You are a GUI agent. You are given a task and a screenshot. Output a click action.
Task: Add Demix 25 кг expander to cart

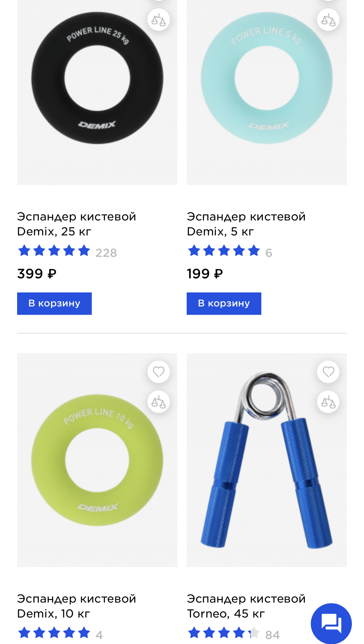coord(54,303)
